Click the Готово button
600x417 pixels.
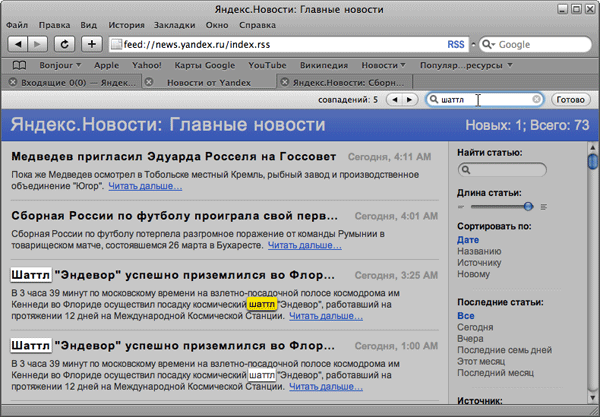pos(570,99)
